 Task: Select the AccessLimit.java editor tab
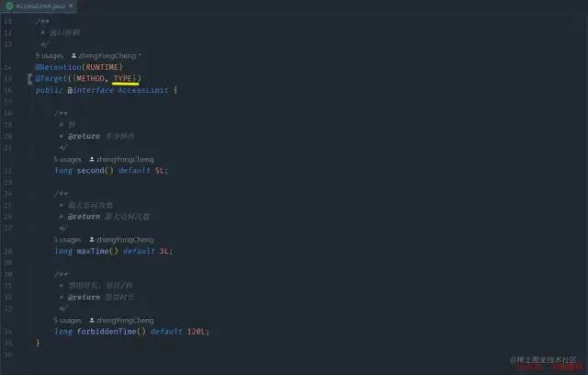tap(39, 6)
